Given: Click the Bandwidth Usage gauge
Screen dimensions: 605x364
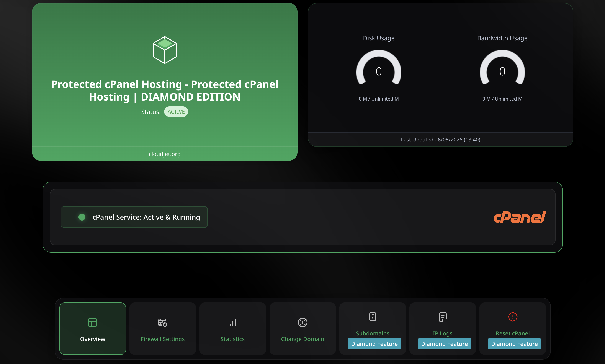Looking at the screenshot, I should point(502,67).
